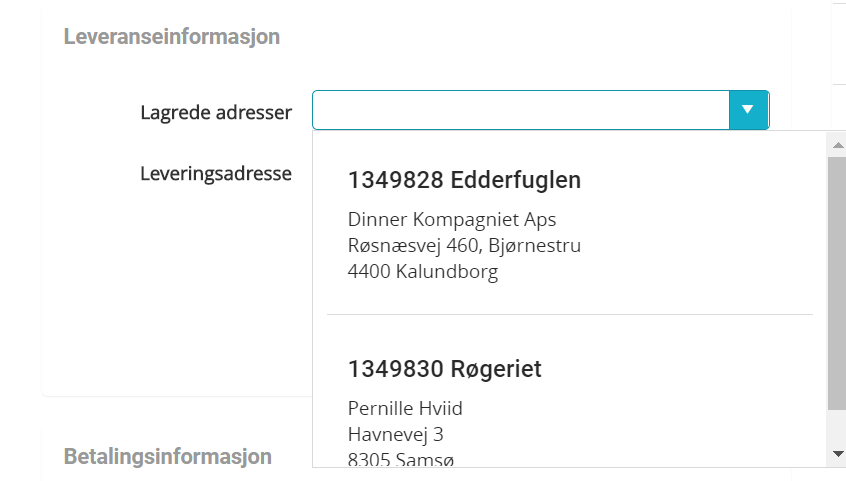Click the scrollbar down arrow in address list
Screen dimensions: 846x481
(x=838, y=454)
